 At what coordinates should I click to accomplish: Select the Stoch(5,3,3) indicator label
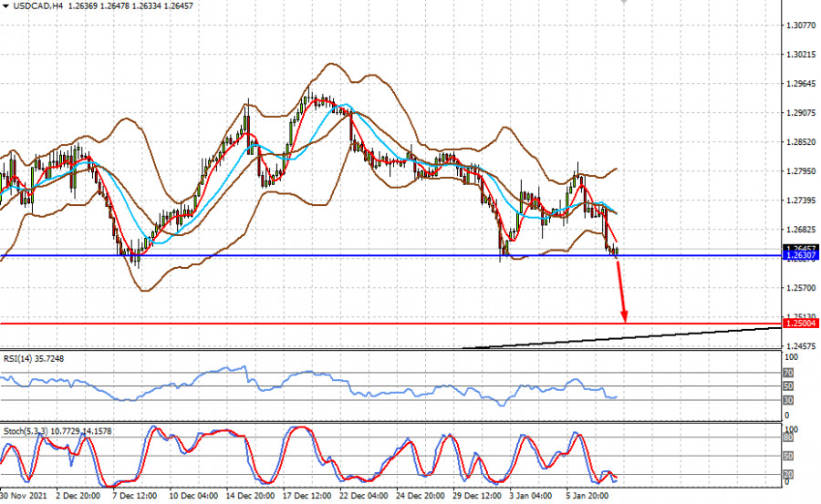pos(57,431)
